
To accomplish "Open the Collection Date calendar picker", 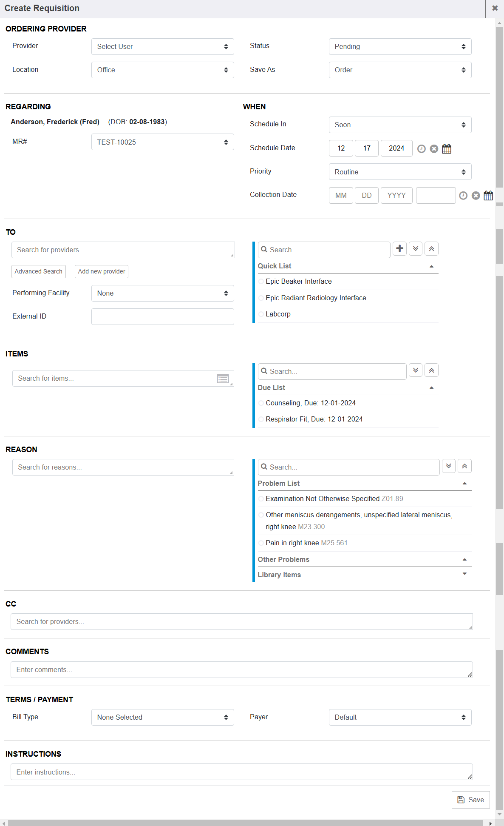I will click(488, 196).
